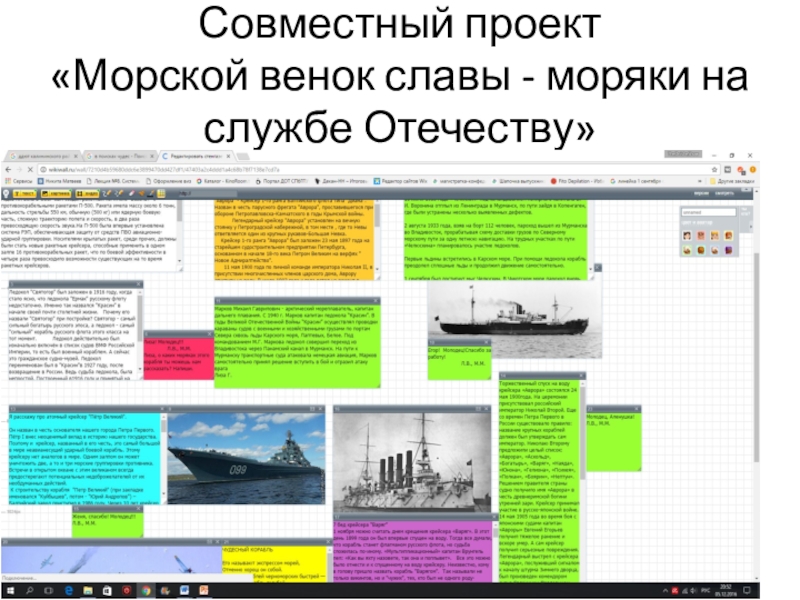Click the lightbulb icon in wall toolbar
Image resolution: width=800 pixels, height=600 pixels.
[x=8, y=194]
